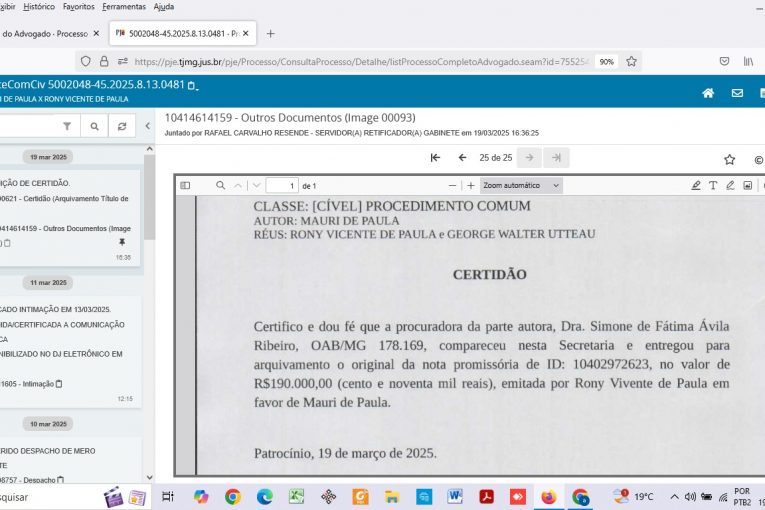Open the timeline filter funnel

(67, 127)
